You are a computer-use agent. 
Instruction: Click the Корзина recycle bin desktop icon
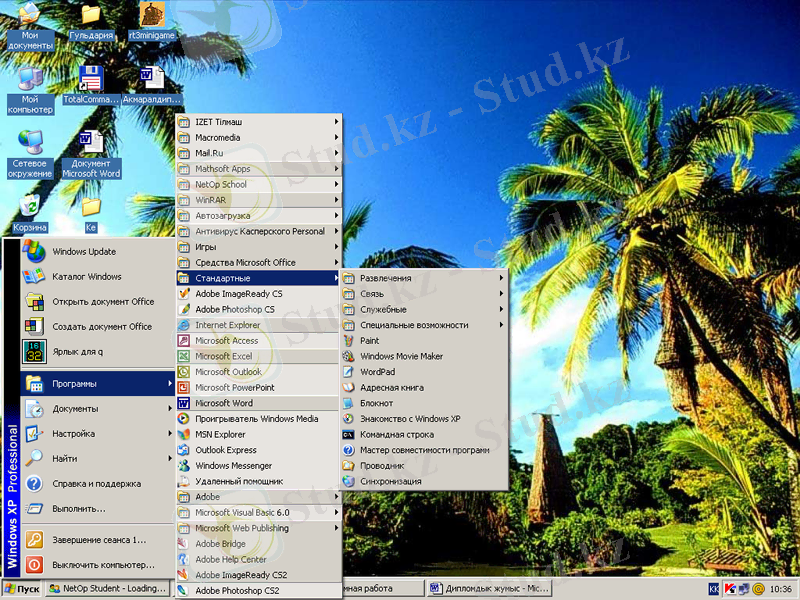pyautogui.click(x=30, y=211)
